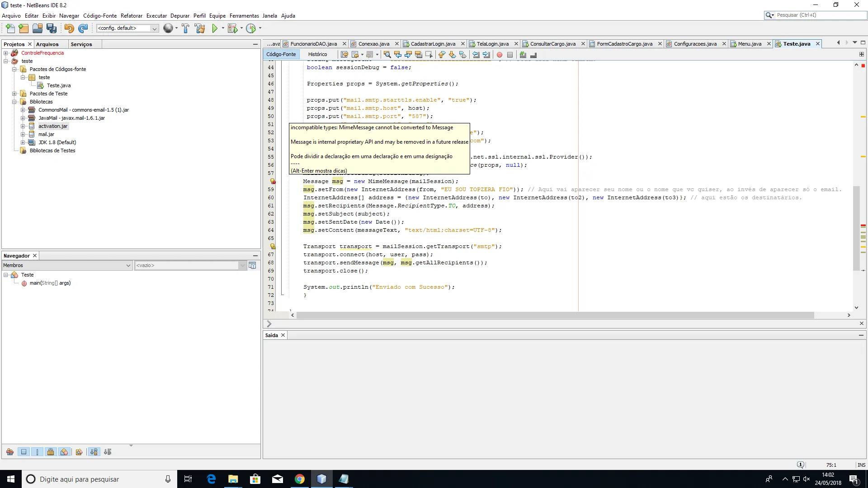Find the next occurrence
868x488 pixels.
pos(408,55)
